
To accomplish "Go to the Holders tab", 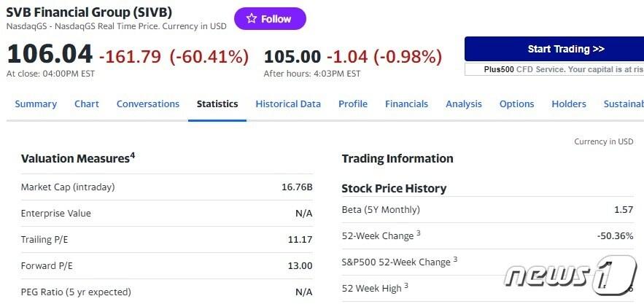I will tap(569, 104).
